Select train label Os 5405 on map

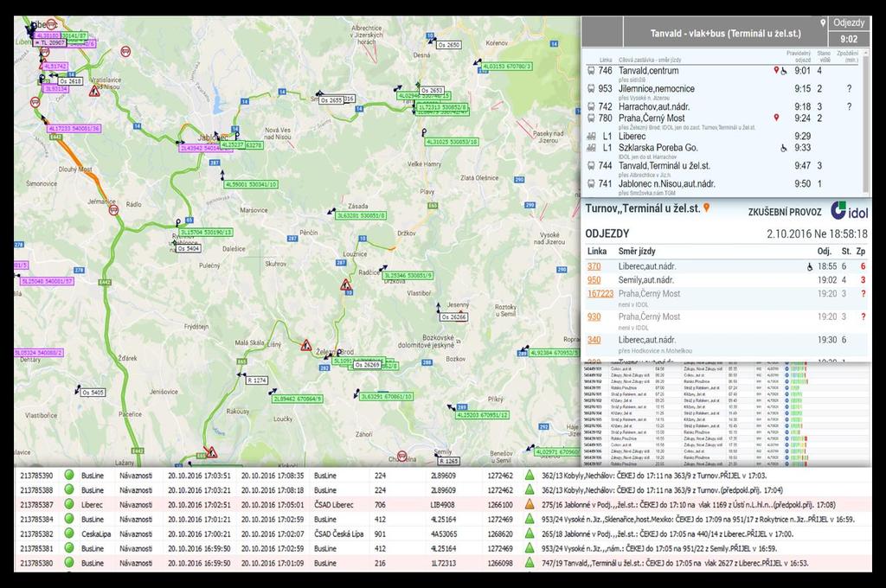pyautogui.click(x=93, y=392)
